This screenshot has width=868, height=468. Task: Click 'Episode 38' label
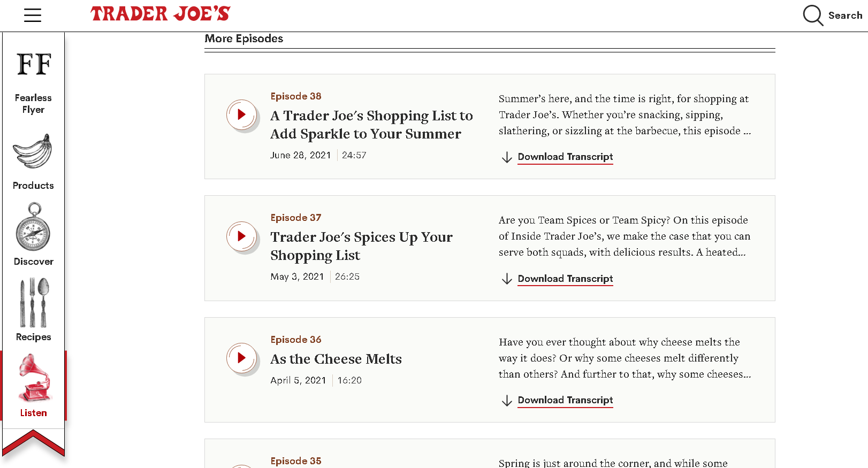pos(296,96)
